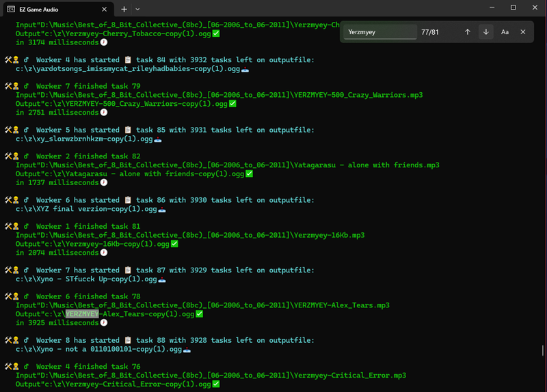Screen dimensions: 547x392
Task: Click the clock icon after 2074 milliseconds
Action: click(104, 252)
